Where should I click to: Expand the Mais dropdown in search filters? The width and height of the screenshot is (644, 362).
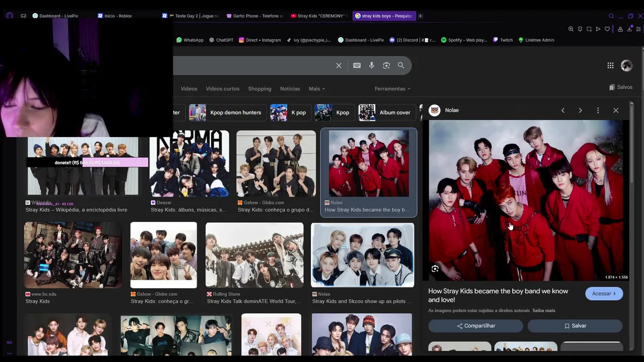[316, 88]
